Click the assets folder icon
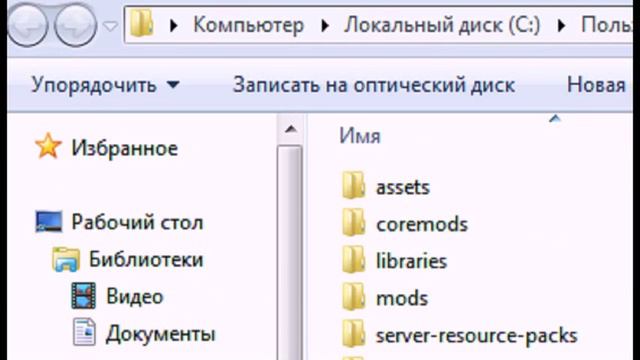The image size is (640, 360). click(353, 185)
